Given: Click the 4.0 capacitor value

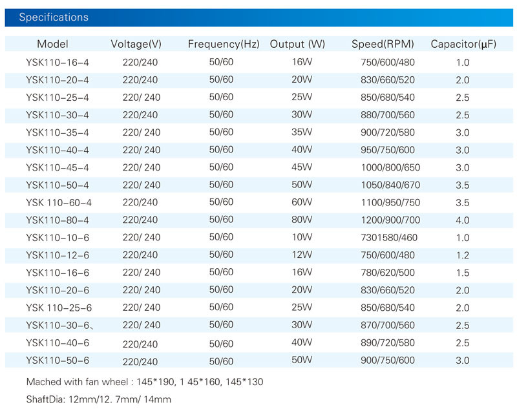Looking at the screenshot, I should tap(462, 220).
